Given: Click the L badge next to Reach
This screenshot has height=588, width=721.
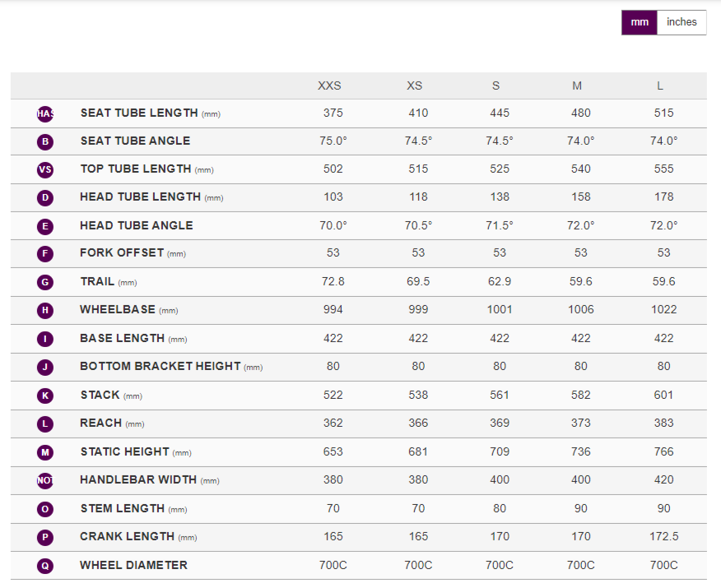Looking at the screenshot, I should click(45, 424).
